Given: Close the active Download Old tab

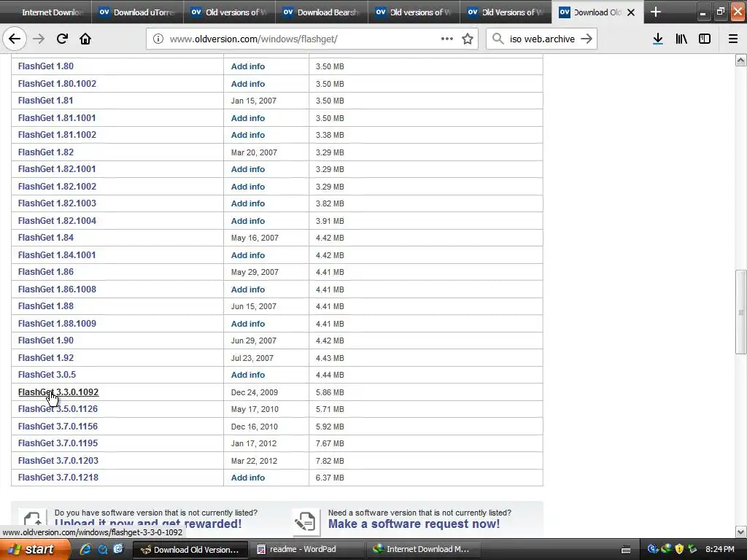Looking at the screenshot, I should tap(631, 12).
